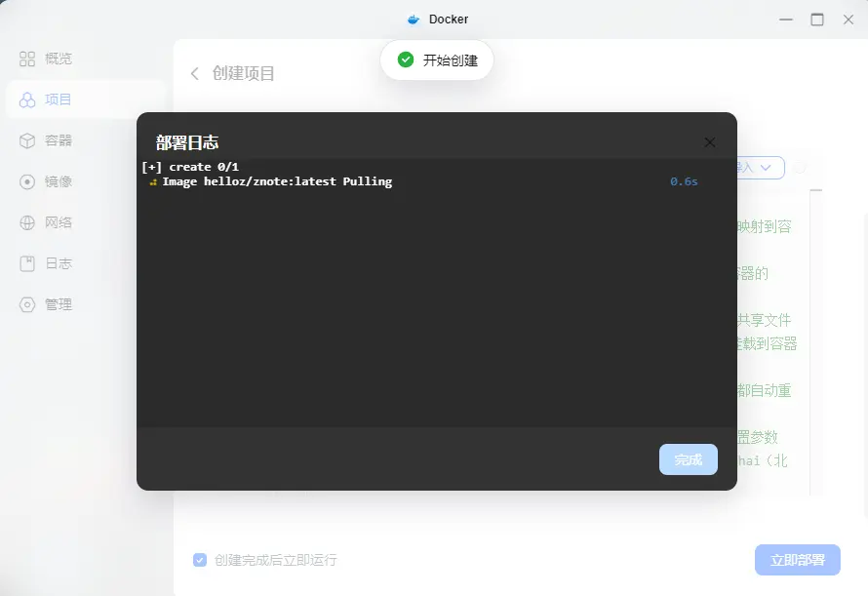This screenshot has height=596, width=868.
Task: Click the Docker whale icon in title bar
Action: click(414, 20)
